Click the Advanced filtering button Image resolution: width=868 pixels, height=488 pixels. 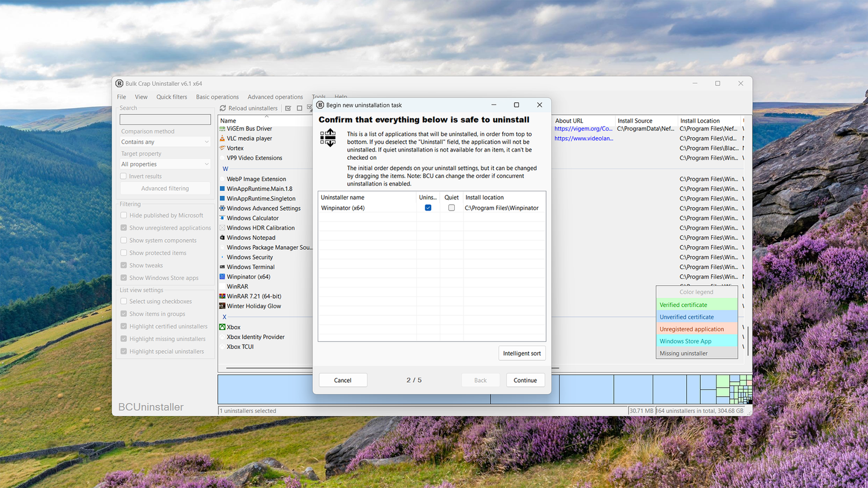tap(165, 188)
